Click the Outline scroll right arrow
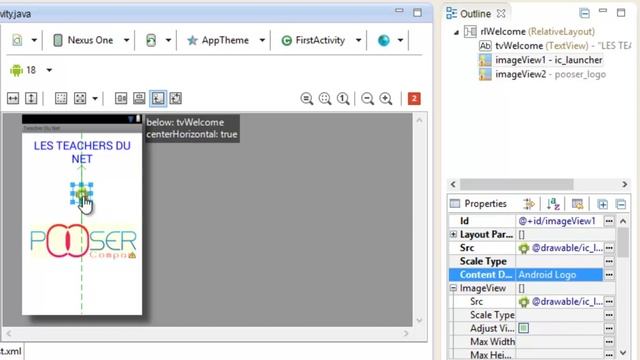This screenshot has width=640, height=360. click(624, 184)
